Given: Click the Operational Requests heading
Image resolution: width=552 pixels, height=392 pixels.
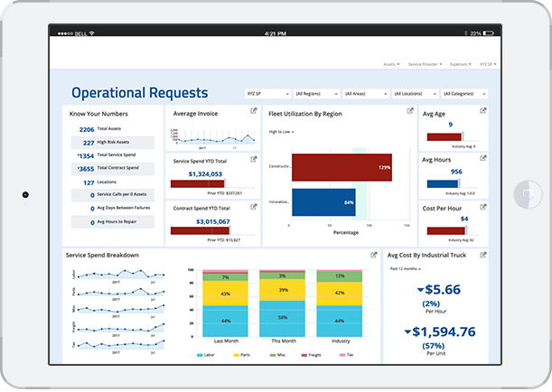Looking at the screenshot, I should click(x=140, y=93).
